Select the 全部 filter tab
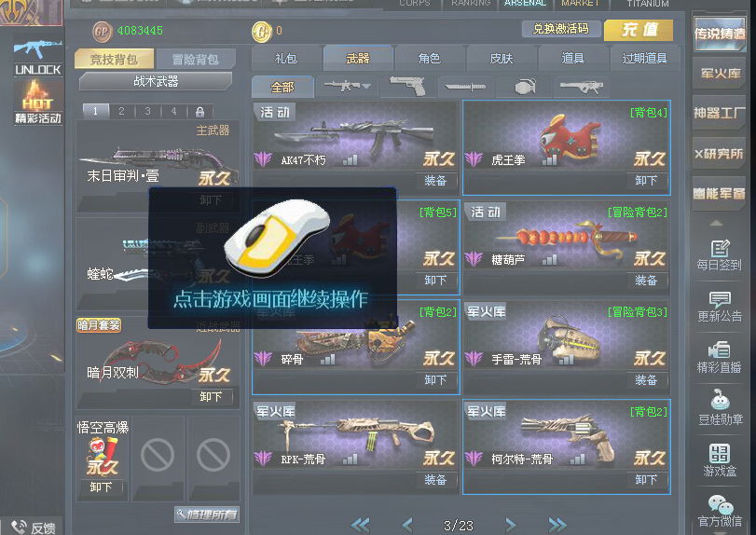This screenshot has height=535, width=756. click(282, 88)
